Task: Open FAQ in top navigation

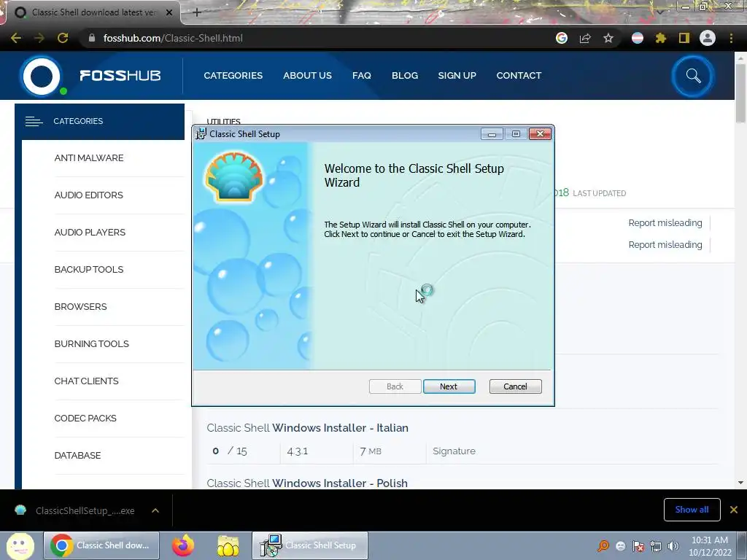Action: point(362,75)
